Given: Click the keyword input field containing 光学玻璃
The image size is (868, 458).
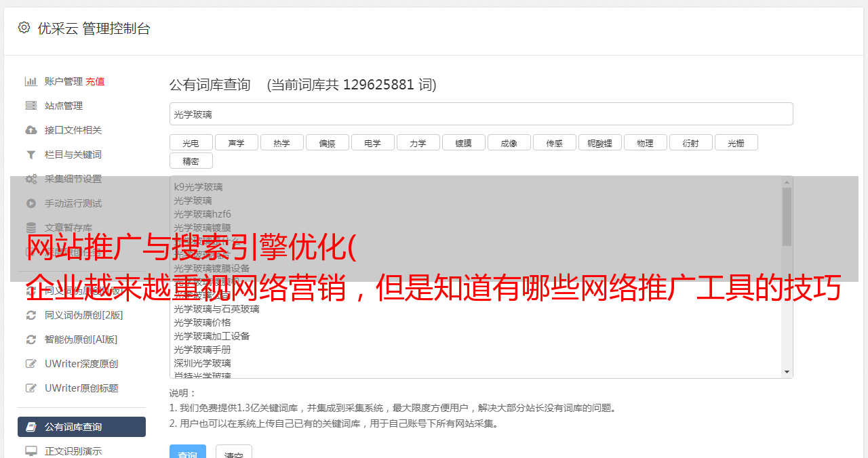Looking at the screenshot, I should 481,114.
